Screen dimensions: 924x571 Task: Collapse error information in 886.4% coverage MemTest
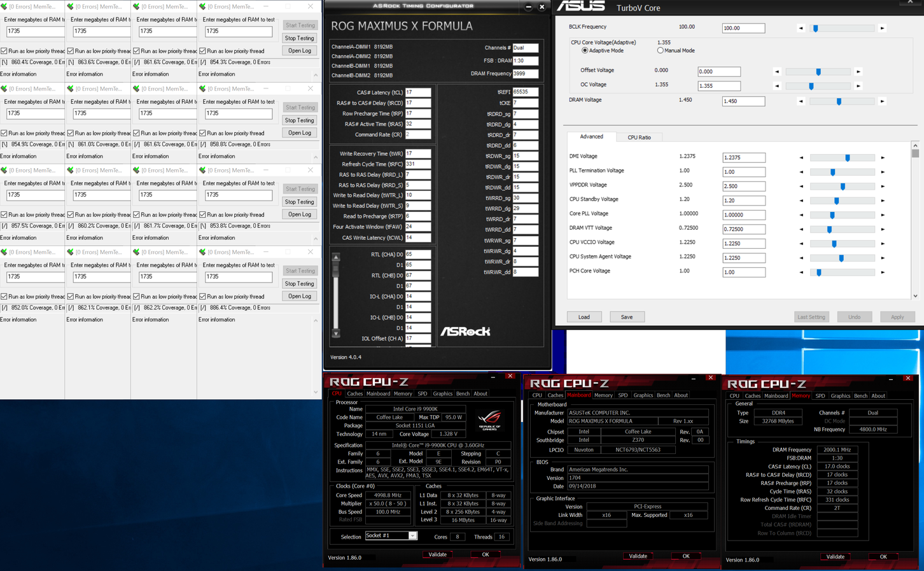316,320
